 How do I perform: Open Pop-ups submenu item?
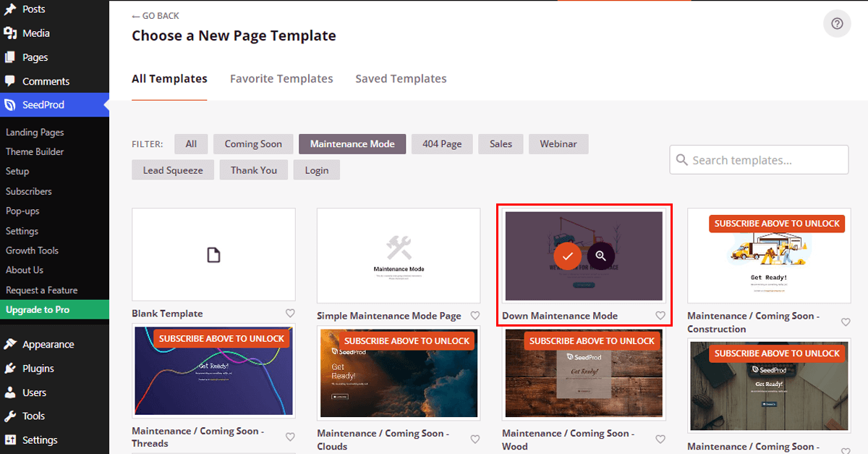pos(22,211)
